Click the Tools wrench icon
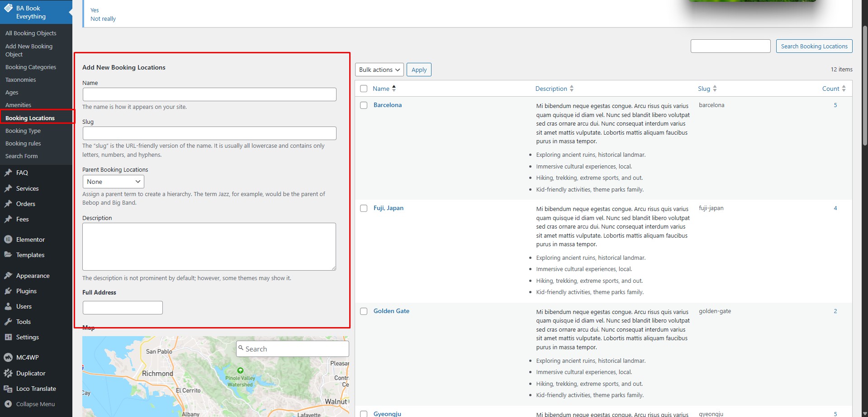This screenshot has width=868, height=417. [x=8, y=322]
